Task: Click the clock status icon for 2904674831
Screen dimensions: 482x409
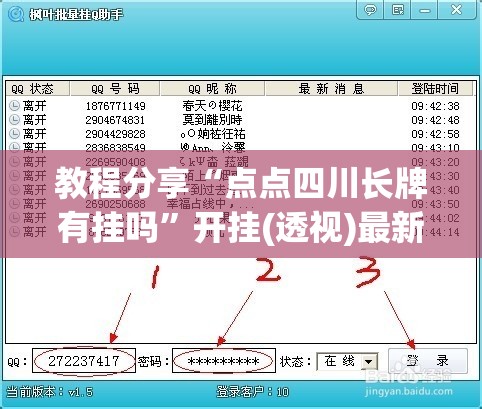Action: coord(14,120)
